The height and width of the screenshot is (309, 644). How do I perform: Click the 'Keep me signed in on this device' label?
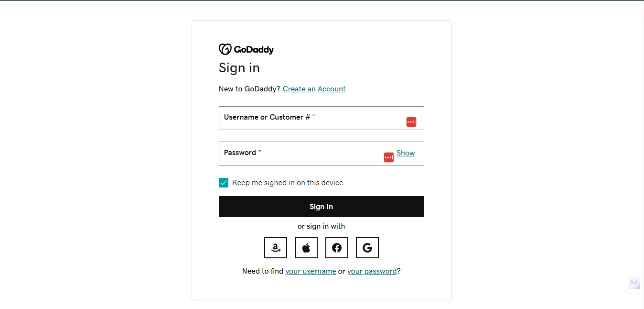pyautogui.click(x=287, y=183)
